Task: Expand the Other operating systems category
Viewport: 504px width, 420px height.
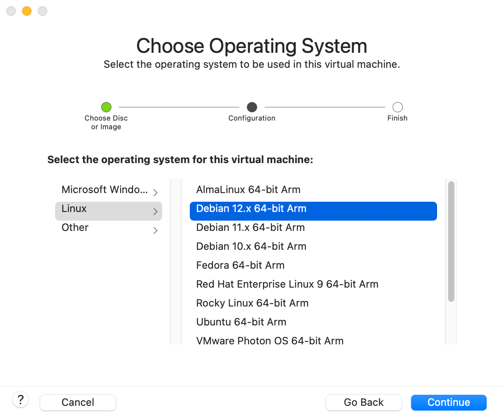Action: click(155, 230)
